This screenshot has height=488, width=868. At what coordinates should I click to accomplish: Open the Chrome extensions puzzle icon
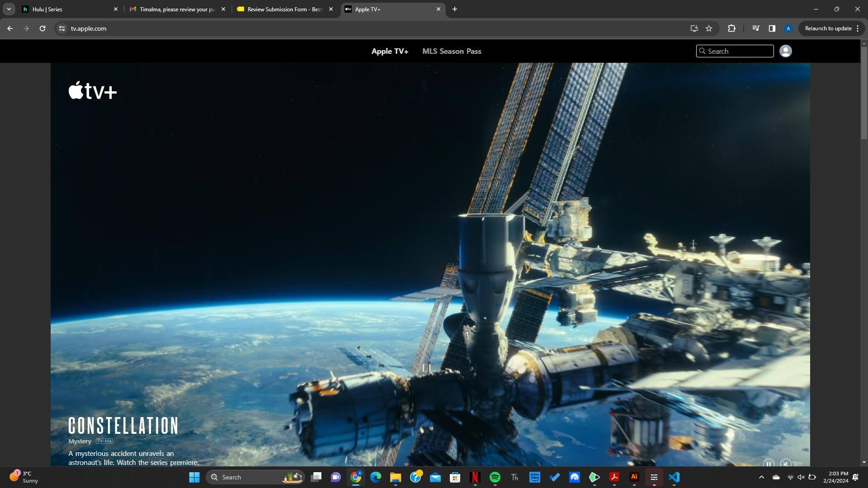(731, 28)
